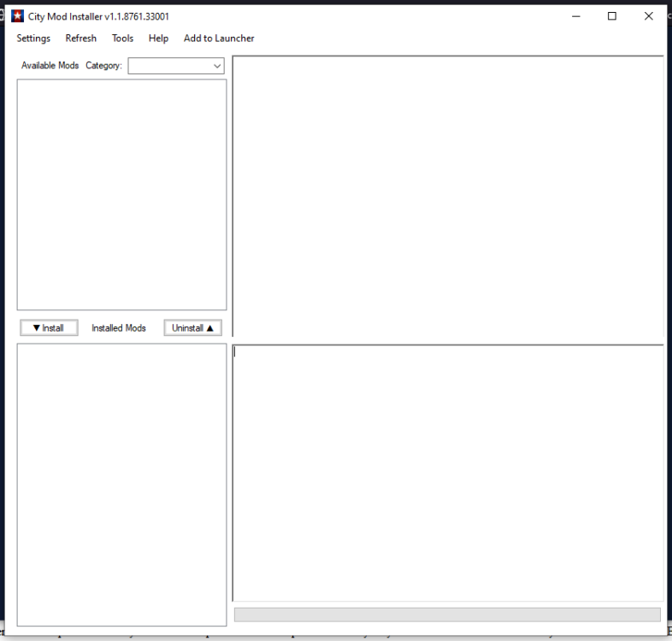
Task: Click the upper right mod details panel
Action: click(x=448, y=197)
